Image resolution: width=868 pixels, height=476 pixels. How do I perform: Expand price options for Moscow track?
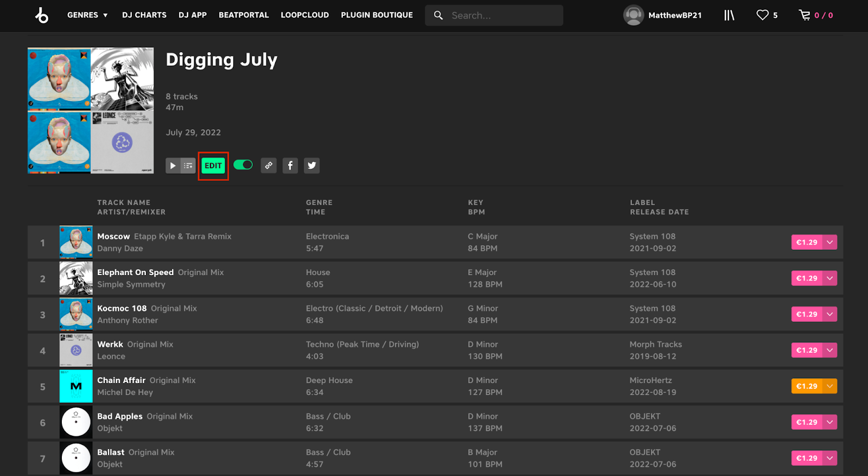click(830, 242)
